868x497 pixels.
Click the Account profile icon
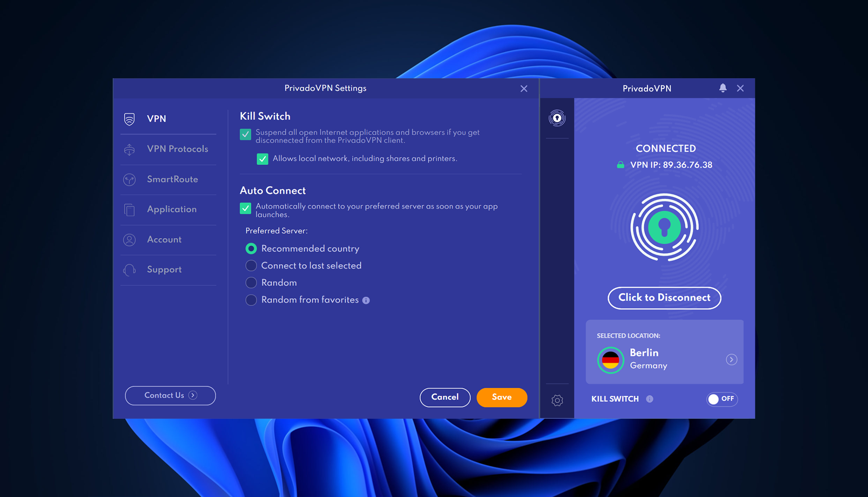click(129, 240)
